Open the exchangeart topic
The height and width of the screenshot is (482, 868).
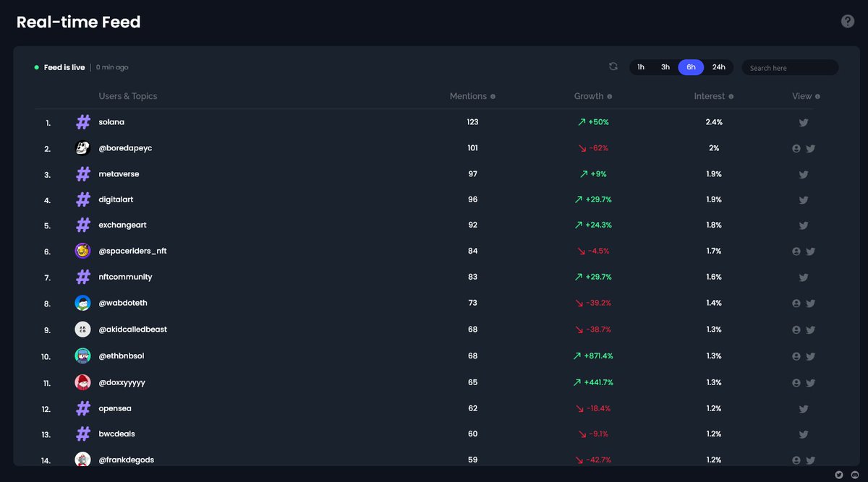point(122,225)
